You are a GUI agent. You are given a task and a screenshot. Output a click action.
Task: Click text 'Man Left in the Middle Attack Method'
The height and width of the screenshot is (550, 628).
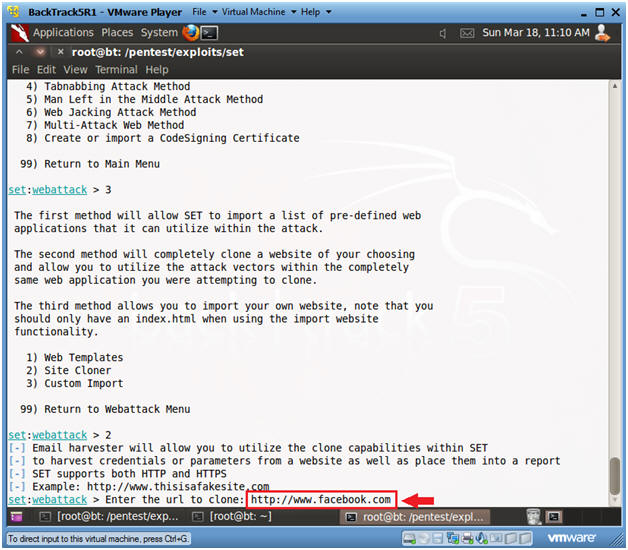point(153,99)
